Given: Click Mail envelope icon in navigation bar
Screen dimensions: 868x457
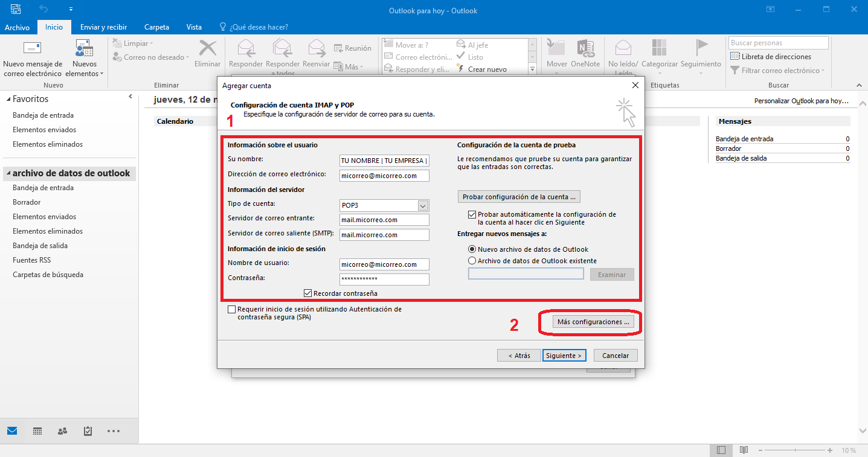Looking at the screenshot, I should (x=12, y=431).
